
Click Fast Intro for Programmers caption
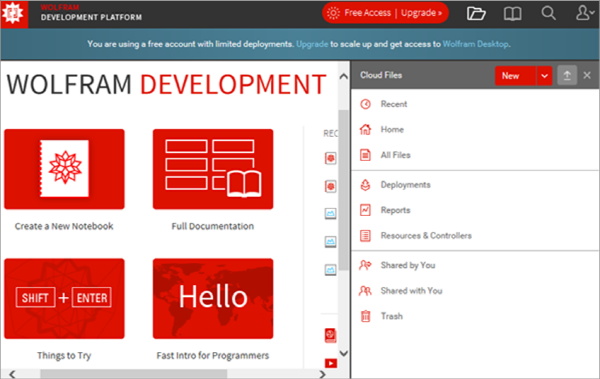pos(213,356)
